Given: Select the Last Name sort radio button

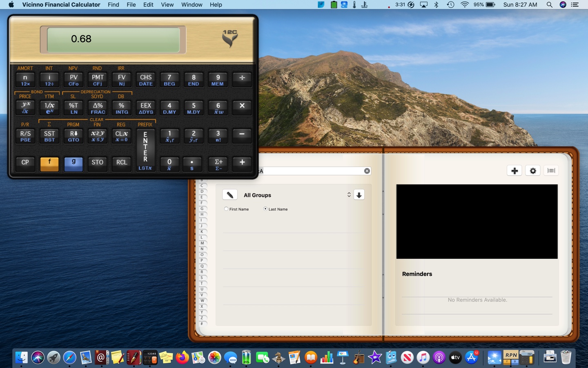Looking at the screenshot, I should point(265,209).
